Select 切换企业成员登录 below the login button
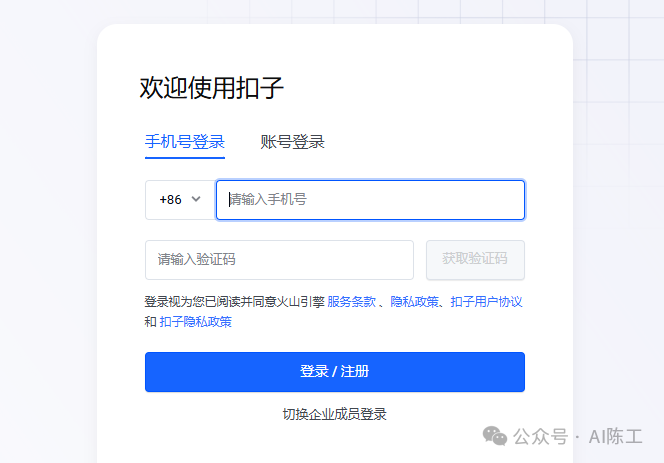664x463 pixels. tap(334, 414)
